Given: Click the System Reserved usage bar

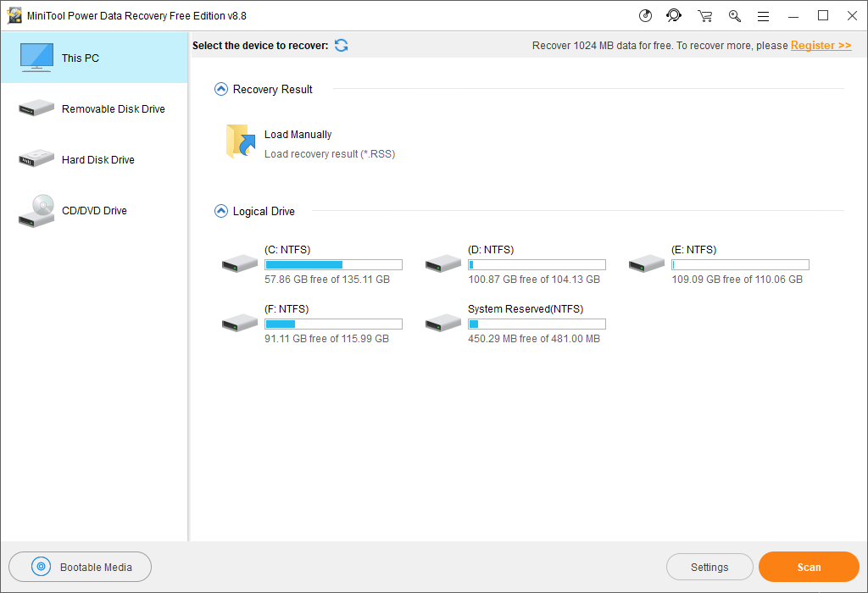Looking at the screenshot, I should pyautogui.click(x=537, y=324).
